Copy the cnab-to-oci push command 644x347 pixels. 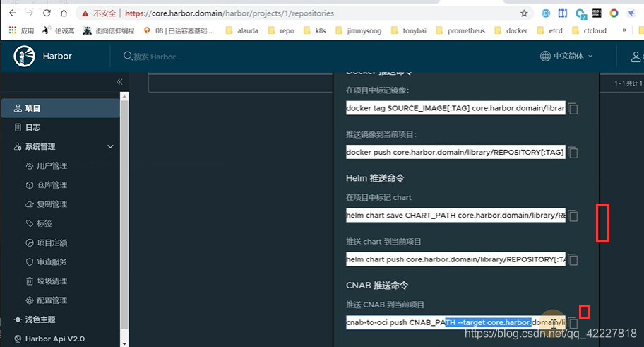pyautogui.click(x=573, y=323)
